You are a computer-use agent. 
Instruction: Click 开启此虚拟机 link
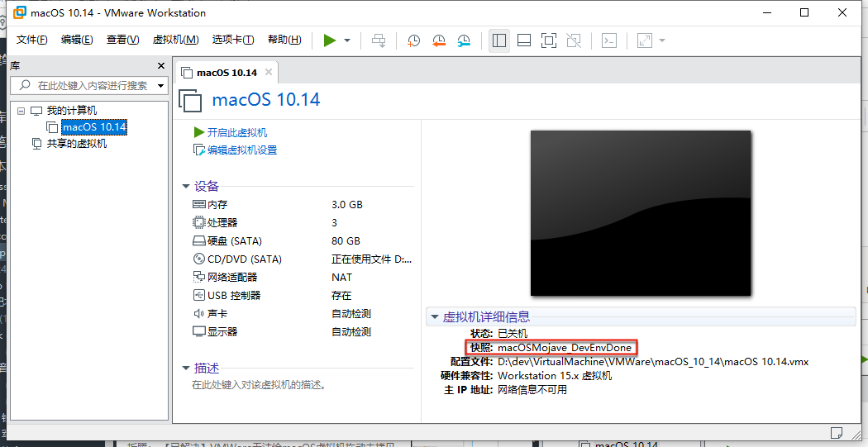pyautogui.click(x=237, y=133)
